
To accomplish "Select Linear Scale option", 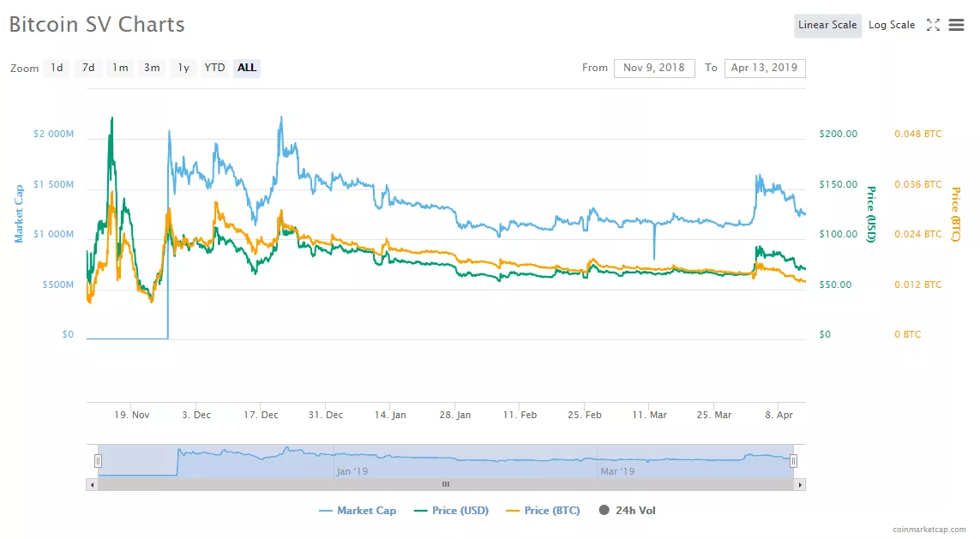I will point(827,25).
